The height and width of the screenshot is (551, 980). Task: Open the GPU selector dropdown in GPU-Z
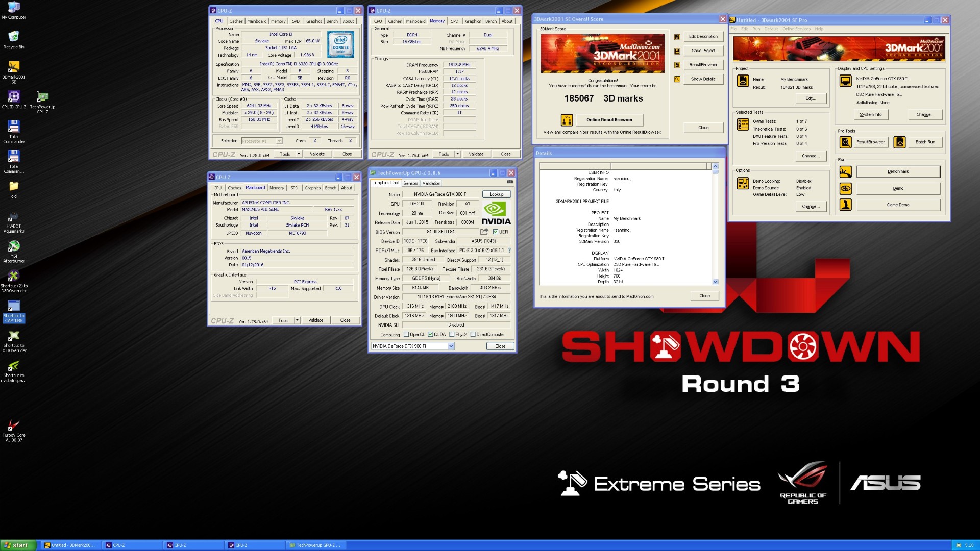coord(451,346)
